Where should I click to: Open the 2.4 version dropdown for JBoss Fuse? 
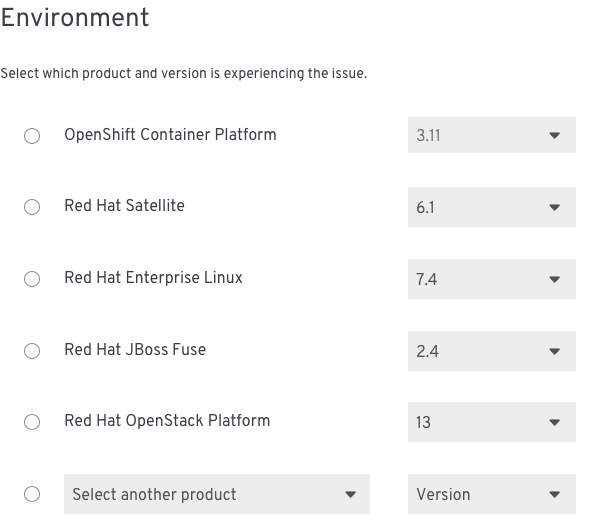coord(492,351)
